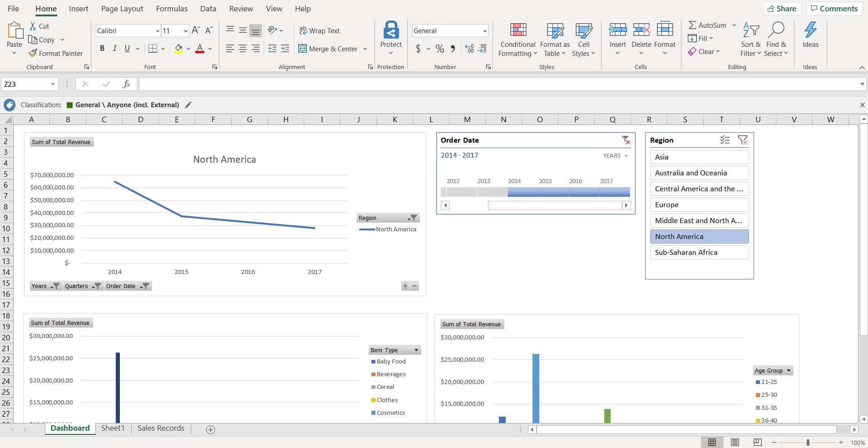Switch to the Formulas ribbon tab
Viewport: 868px width, 448px height.
pos(172,8)
